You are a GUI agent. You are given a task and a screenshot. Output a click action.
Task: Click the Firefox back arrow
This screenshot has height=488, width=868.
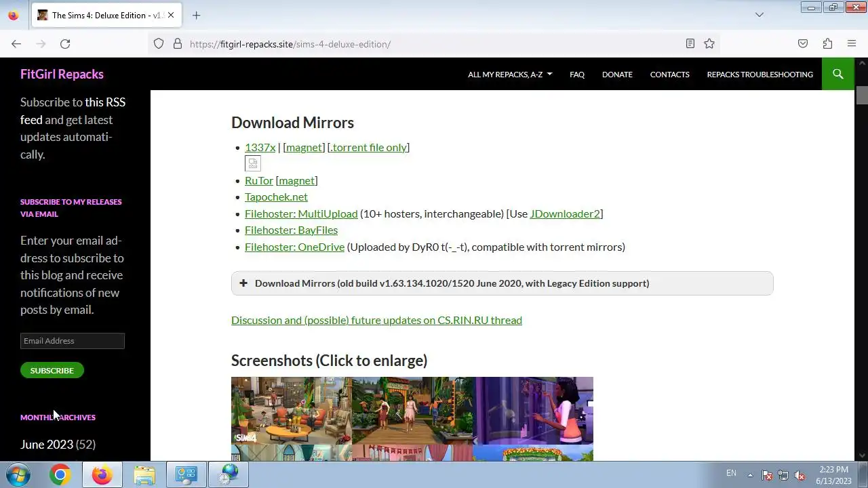(x=16, y=44)
